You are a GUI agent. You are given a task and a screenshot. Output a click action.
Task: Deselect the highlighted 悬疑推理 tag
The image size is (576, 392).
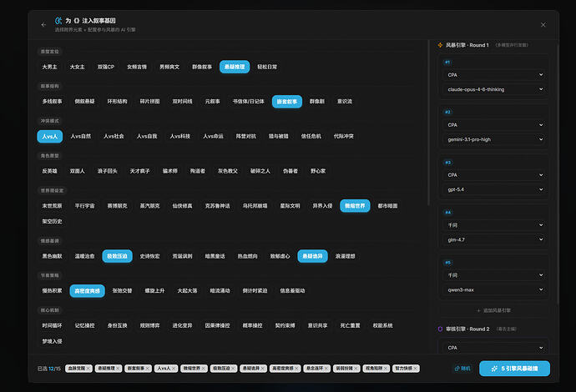(235, 67)
